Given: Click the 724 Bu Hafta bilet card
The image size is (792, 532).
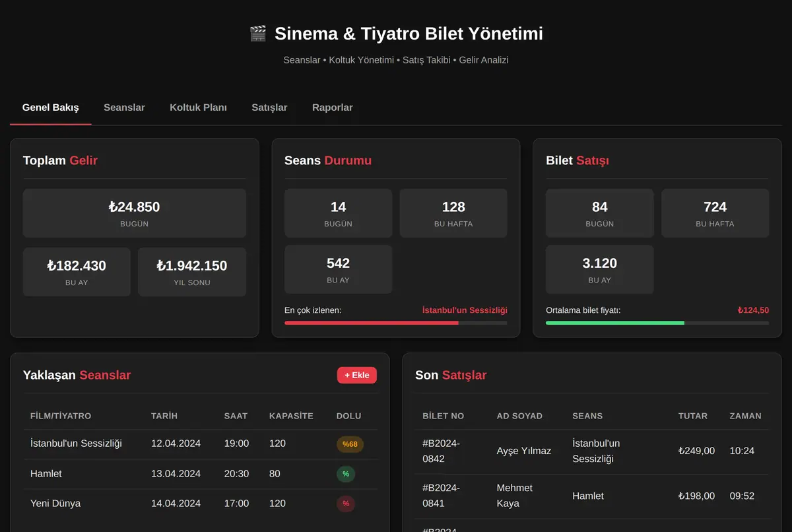Looking at the screenshot, I should click(715, 213).
